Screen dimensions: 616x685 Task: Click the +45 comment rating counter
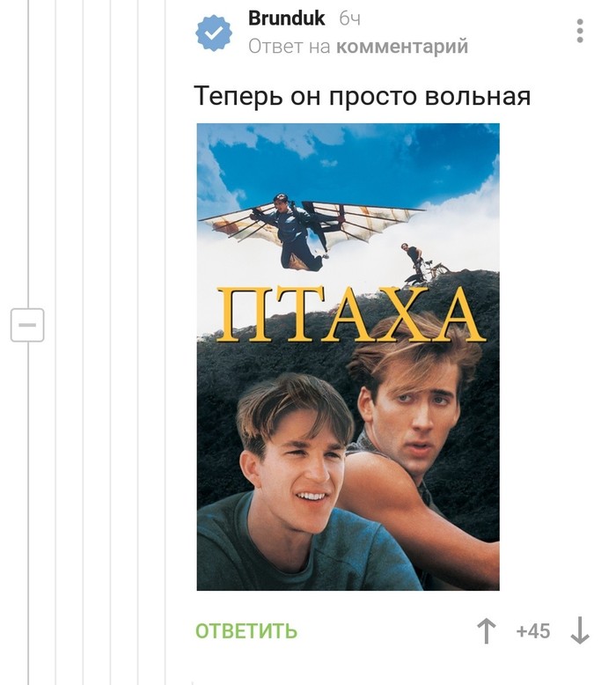point(533,631)
